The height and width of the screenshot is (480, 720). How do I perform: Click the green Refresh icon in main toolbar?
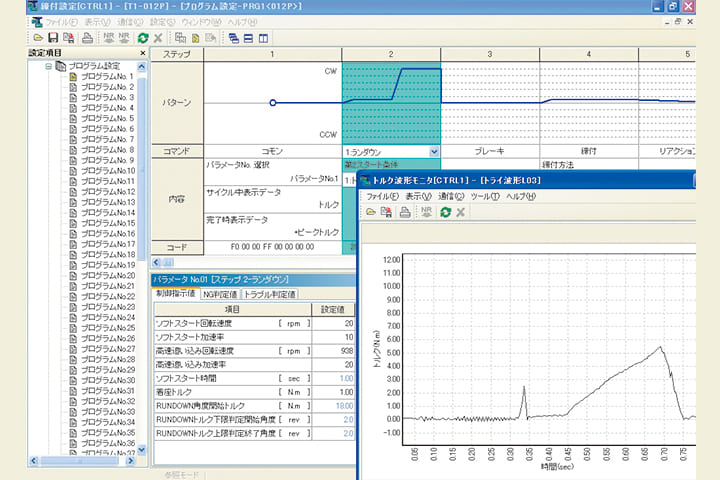pyautogui.click(x=143, y=38)
